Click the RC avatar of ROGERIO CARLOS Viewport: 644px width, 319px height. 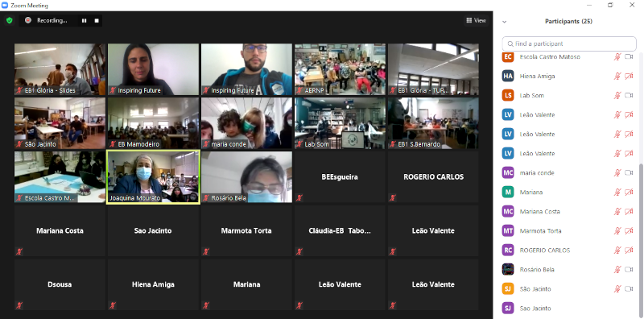508,250
